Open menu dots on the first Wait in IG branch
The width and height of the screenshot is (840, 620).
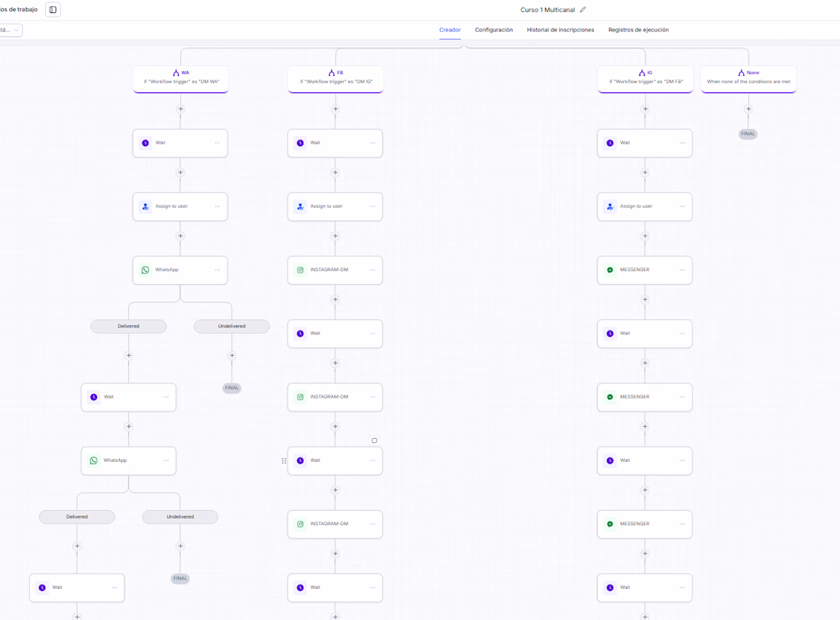coord(682,143)
